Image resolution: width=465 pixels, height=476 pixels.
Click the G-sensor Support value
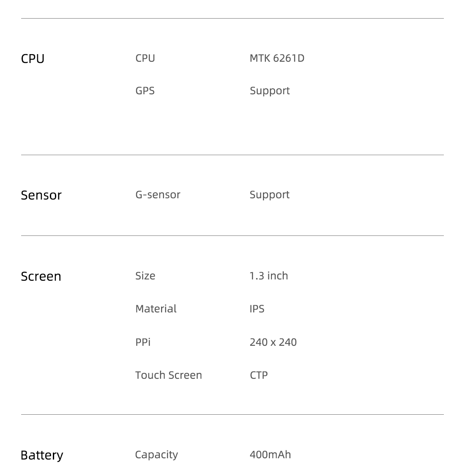(x=270, y=195)
